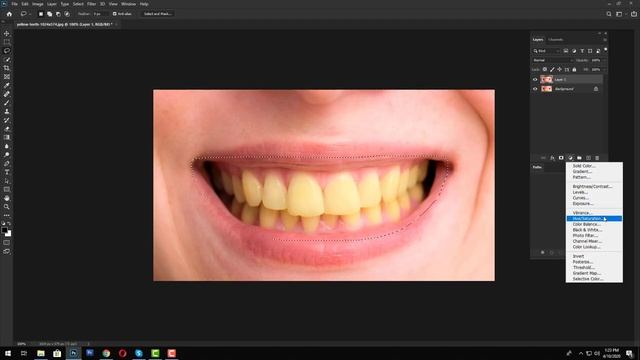
Task: Select the Brush tool
Action: point(7,103)
